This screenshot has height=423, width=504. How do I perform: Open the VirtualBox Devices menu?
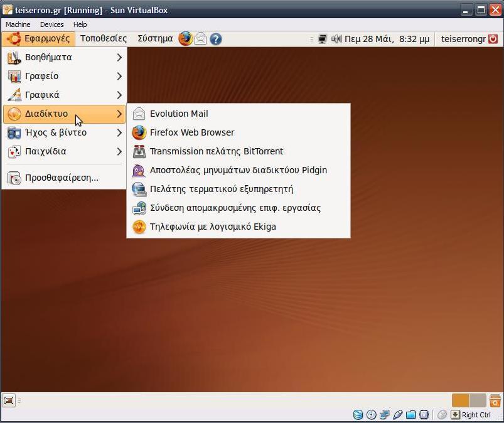[51, 24]
